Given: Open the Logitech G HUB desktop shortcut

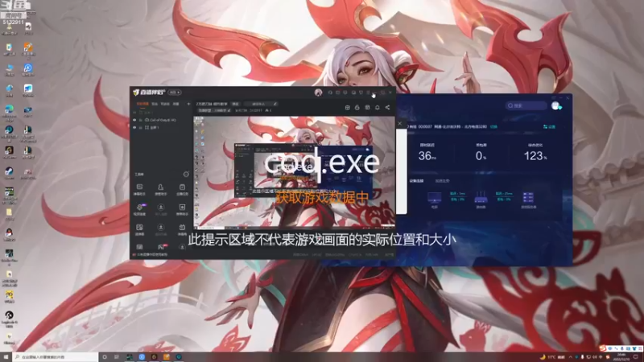Looking at the screenshot, I should tap(9, 319).
